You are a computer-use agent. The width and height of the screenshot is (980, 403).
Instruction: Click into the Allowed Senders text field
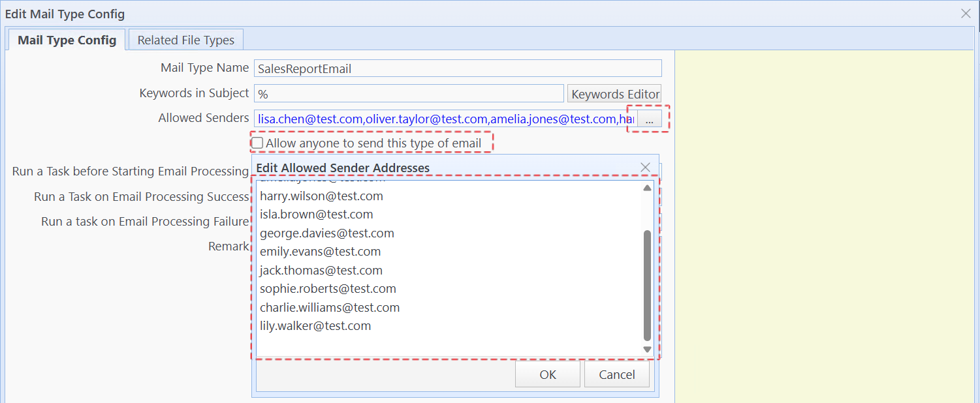click(444, 119)
